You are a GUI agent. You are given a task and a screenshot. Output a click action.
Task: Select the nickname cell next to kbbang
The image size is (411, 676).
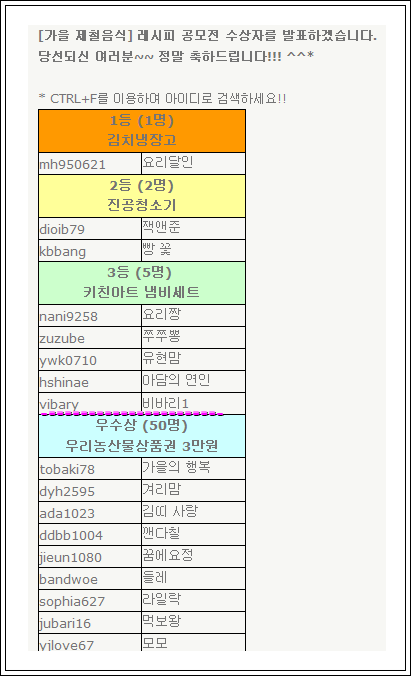tap(193, 250)
